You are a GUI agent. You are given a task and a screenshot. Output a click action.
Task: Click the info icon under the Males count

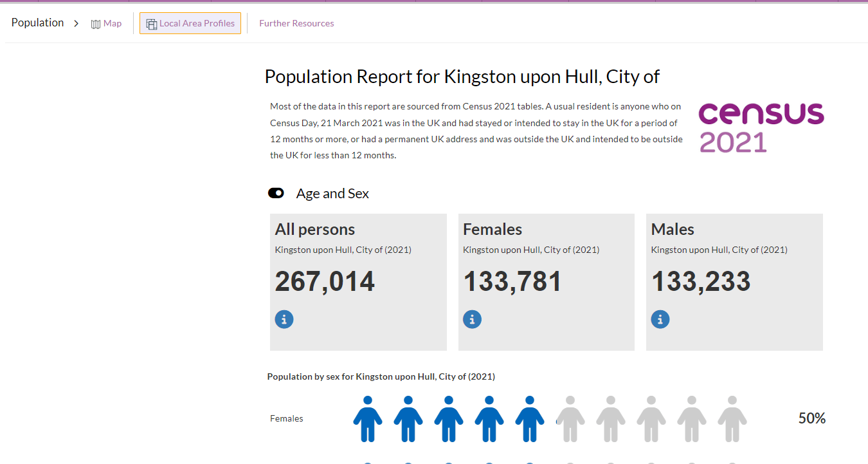pyautogui.click(x=660, y=319)
